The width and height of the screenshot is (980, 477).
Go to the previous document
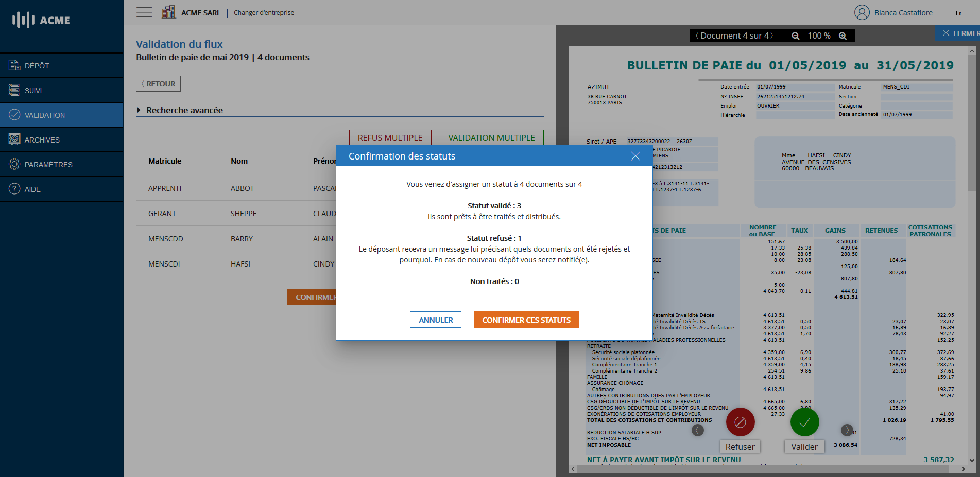pos(697,36)
